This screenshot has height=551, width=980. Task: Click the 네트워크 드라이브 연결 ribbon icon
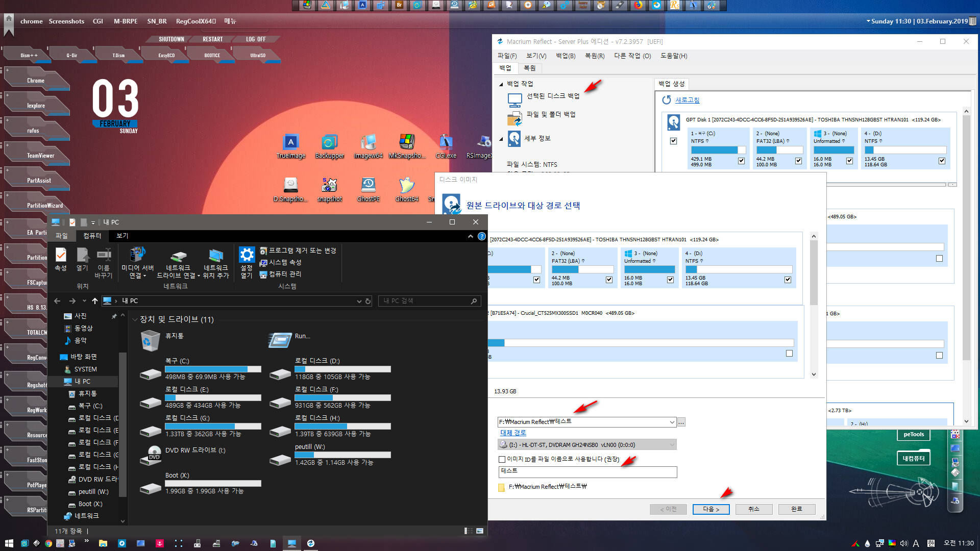click(178, 263)
